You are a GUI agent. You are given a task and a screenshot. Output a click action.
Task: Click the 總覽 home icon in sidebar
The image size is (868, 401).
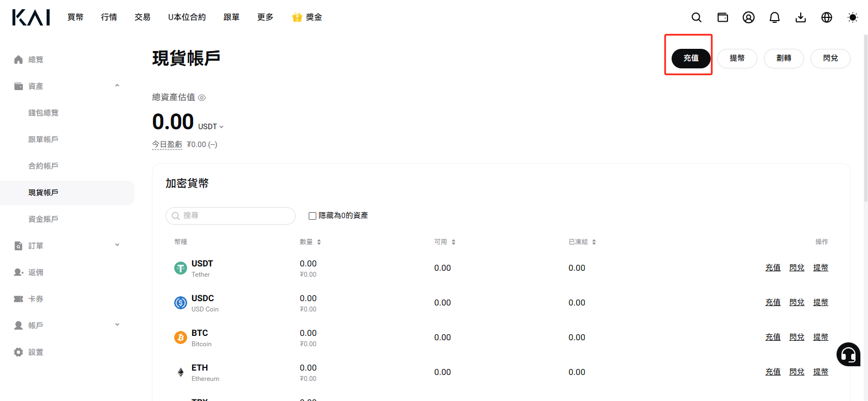click(18, 60)
